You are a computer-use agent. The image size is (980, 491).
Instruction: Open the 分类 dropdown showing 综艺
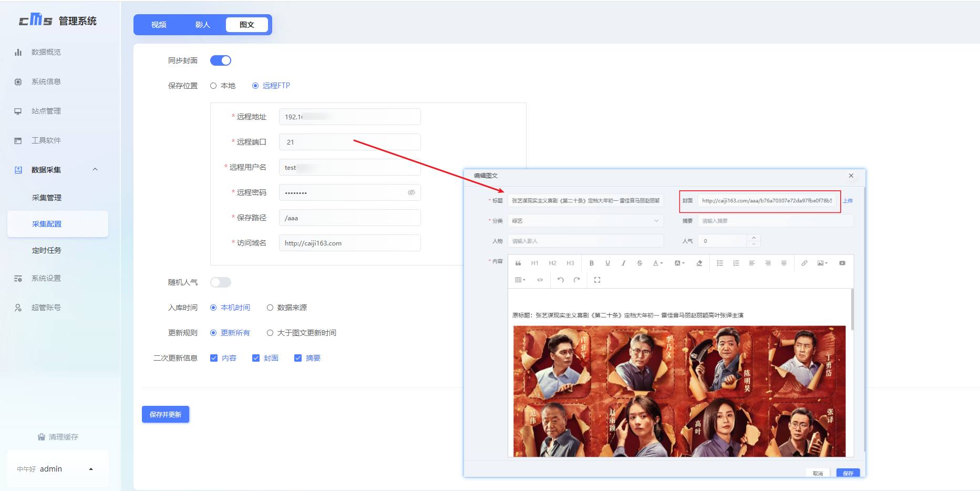pyautogui.click(x=586, y=221)
